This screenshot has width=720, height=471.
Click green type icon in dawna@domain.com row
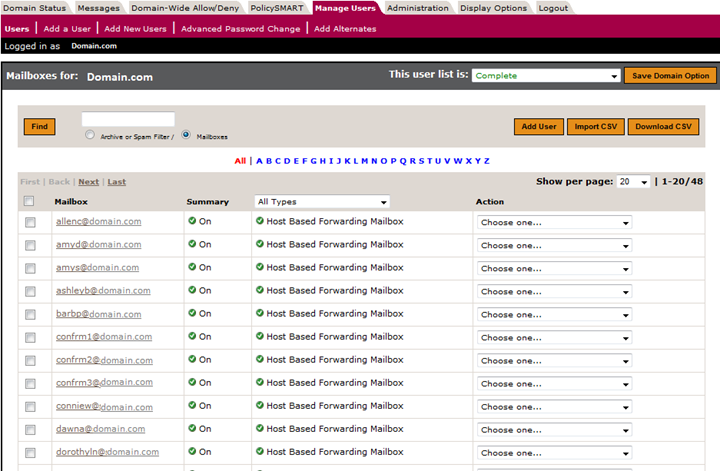pos(260,429)
